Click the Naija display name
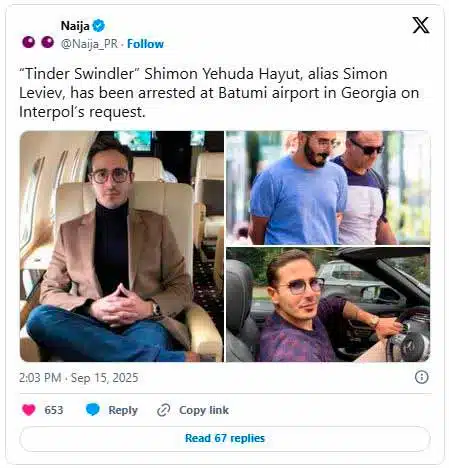This screenshot has width=449, height=468. [x=75, y=26]
